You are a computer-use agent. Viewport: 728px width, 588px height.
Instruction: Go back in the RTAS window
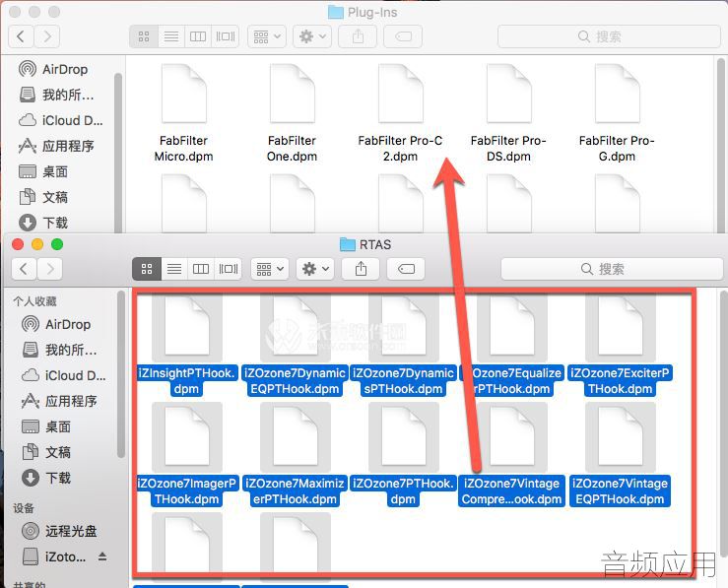click(24, 269)
